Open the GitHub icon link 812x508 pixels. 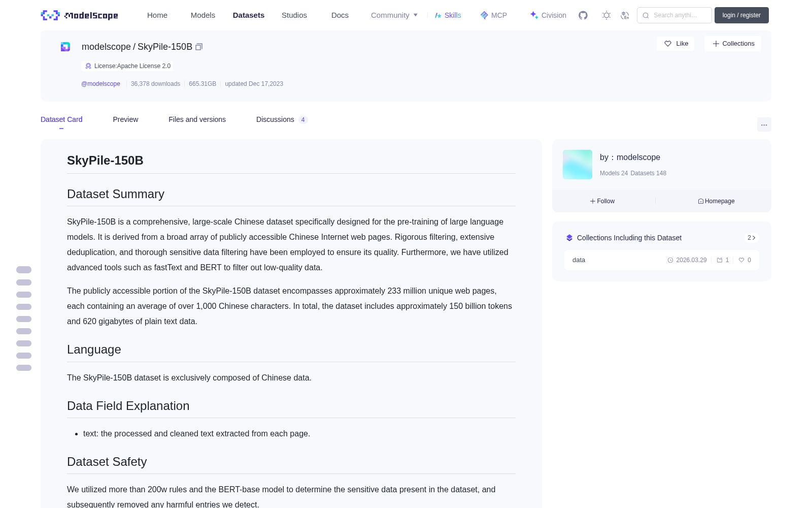tap(583, 15)
